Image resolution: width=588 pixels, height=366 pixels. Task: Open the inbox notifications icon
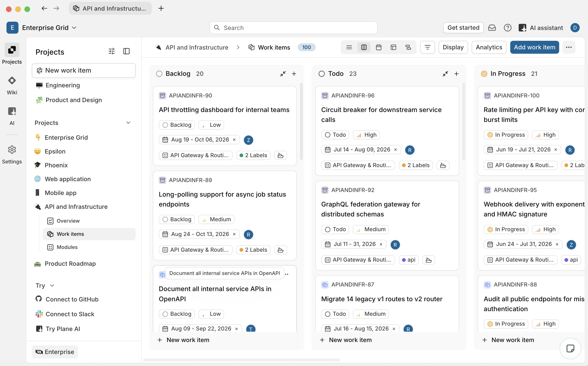(x=492, y=28)
